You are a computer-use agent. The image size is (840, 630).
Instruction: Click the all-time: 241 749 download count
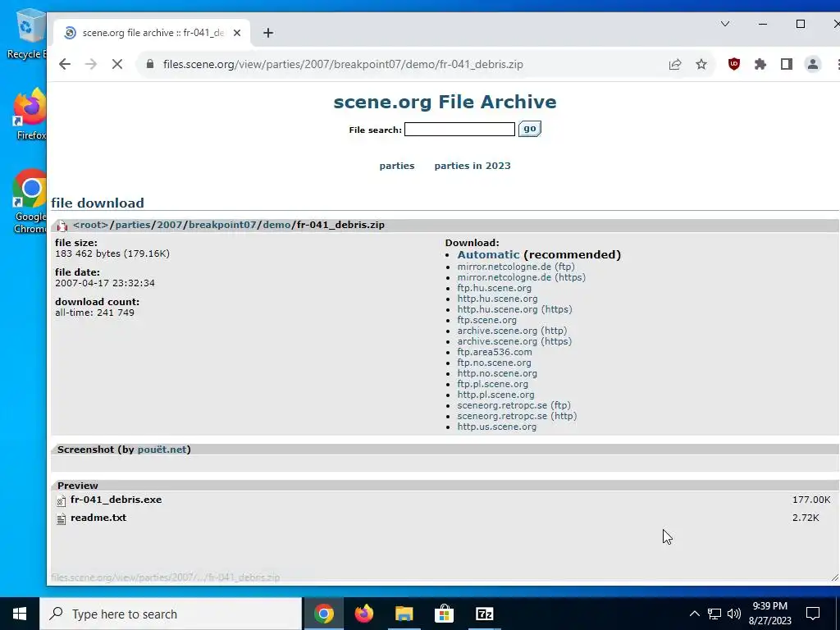tap(95, 313)
